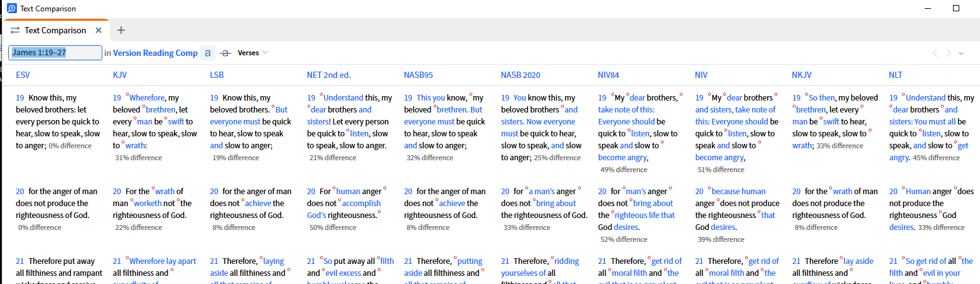Open the NLT column header
Image resolution: width=980 pixels, height=284 pixels.
click(895, 75)
